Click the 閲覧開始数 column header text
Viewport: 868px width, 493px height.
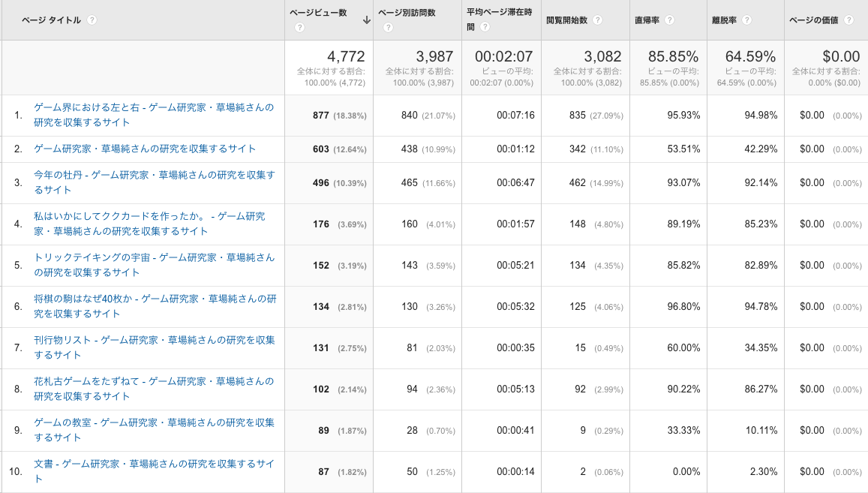tap(566, 20)
